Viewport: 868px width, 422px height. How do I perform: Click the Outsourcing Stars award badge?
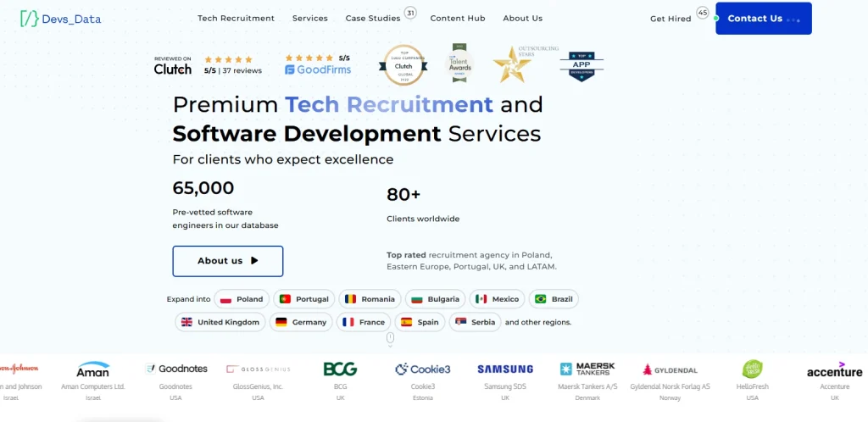525,64
